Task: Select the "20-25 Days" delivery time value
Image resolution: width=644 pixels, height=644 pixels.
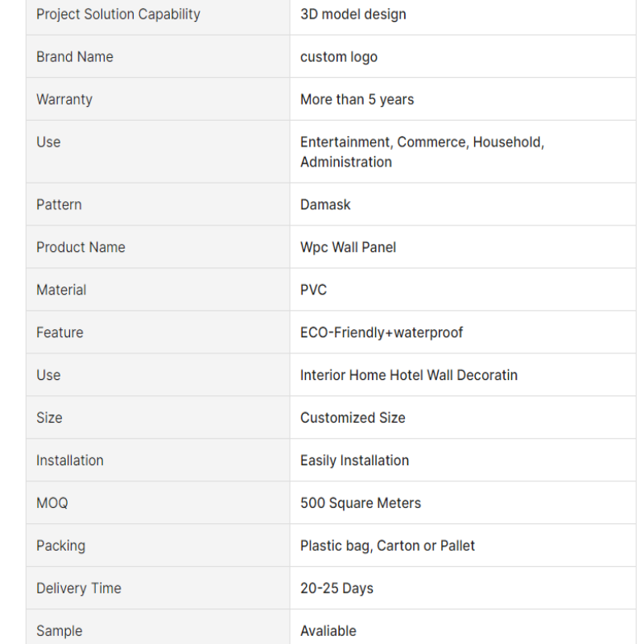Action: (336, 588)
